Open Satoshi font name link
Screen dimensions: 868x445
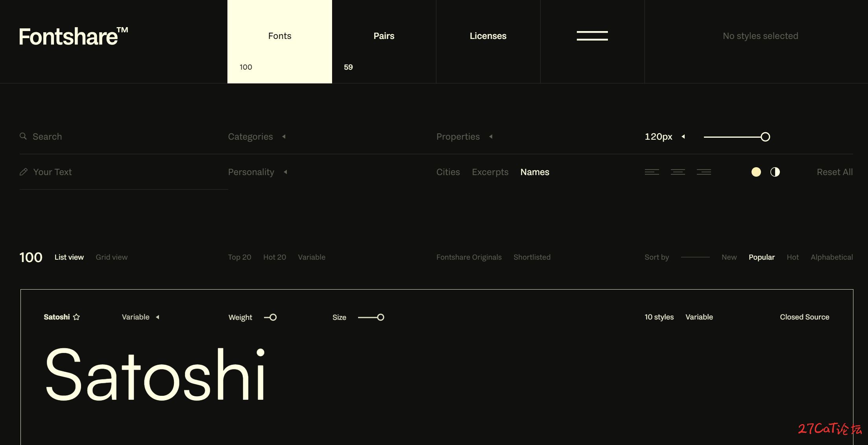coord(57,317)
